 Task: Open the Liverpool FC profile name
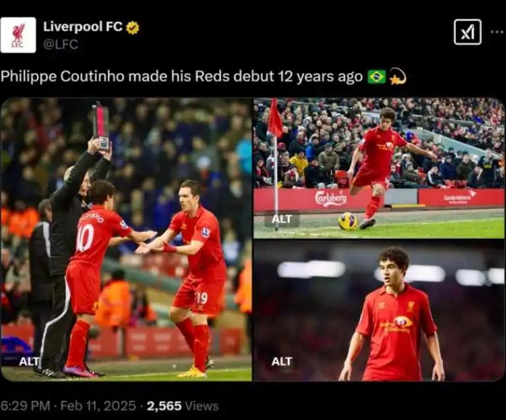[83, 27]
